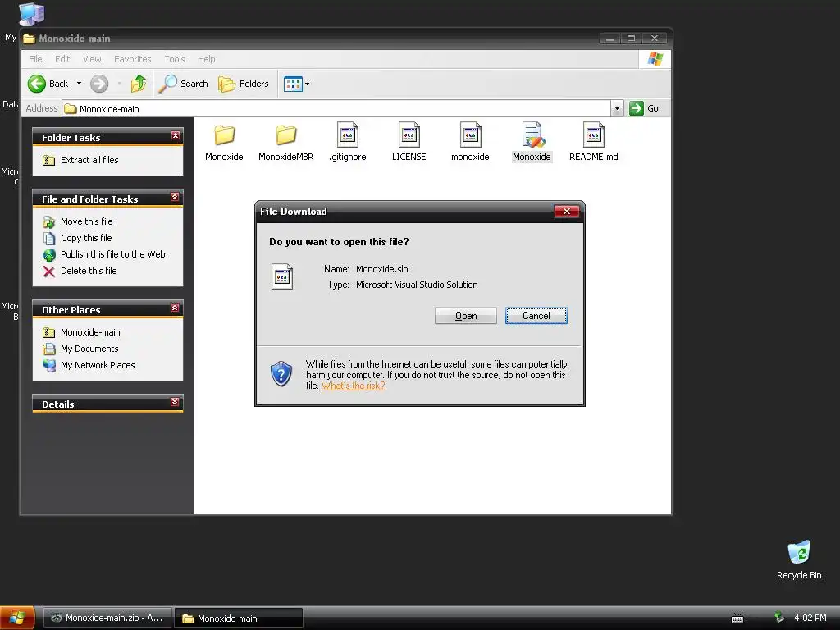Click Delete this file

point(80,271)
